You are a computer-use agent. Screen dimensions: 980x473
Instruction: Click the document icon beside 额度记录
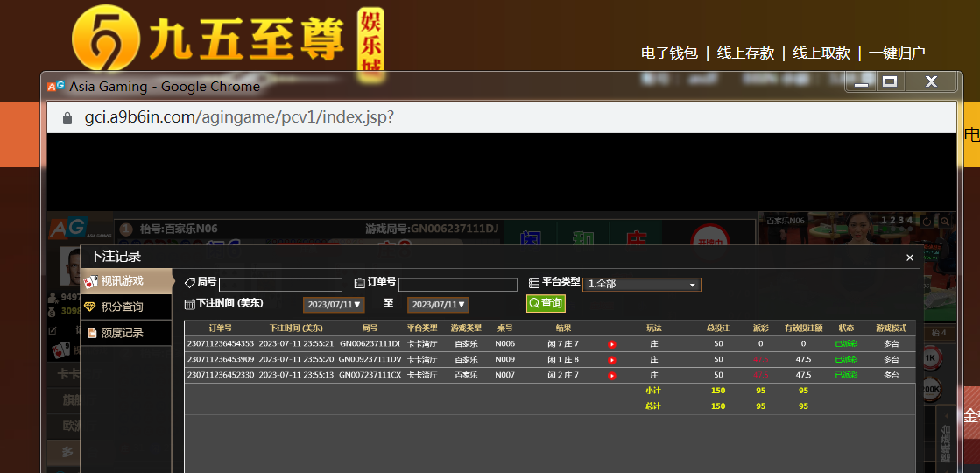[x=91, y=333]
